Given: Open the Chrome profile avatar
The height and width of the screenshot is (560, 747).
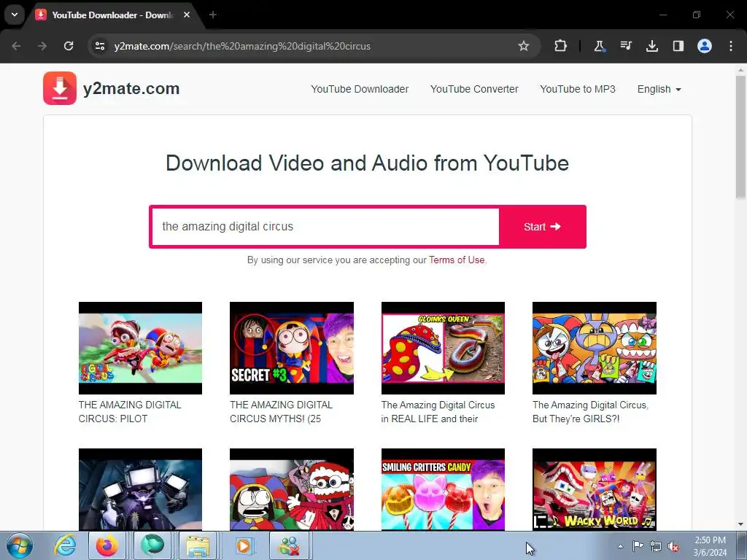Looking at the screenshot, I should (705, 46).
